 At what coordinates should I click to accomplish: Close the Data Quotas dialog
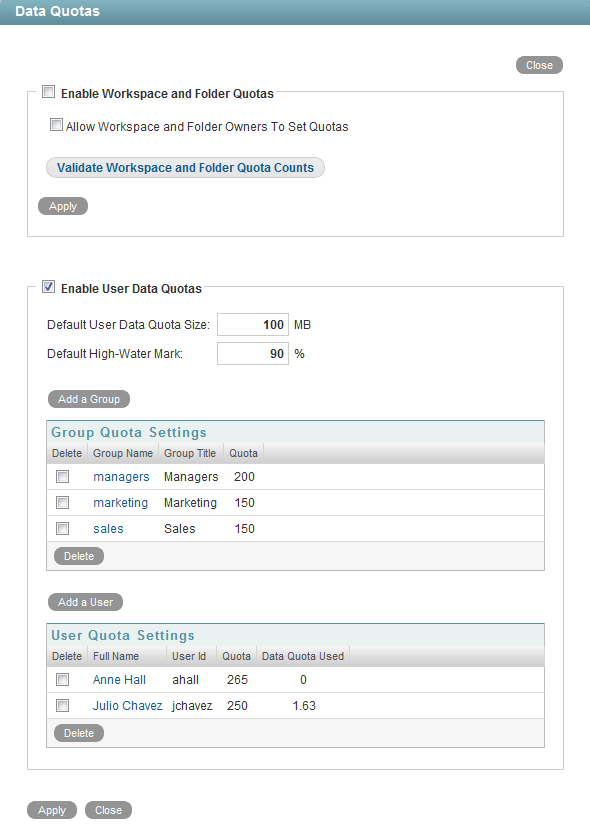[539, 65]
